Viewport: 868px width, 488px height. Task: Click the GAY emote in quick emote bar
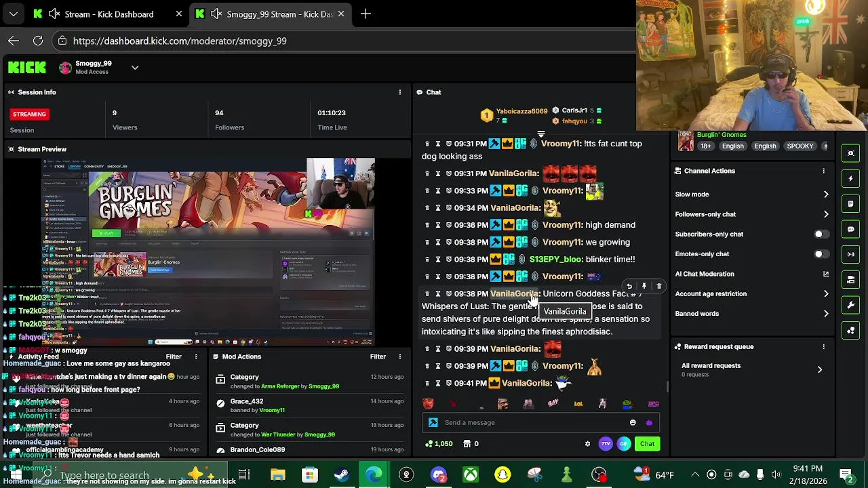coord(553,403)
